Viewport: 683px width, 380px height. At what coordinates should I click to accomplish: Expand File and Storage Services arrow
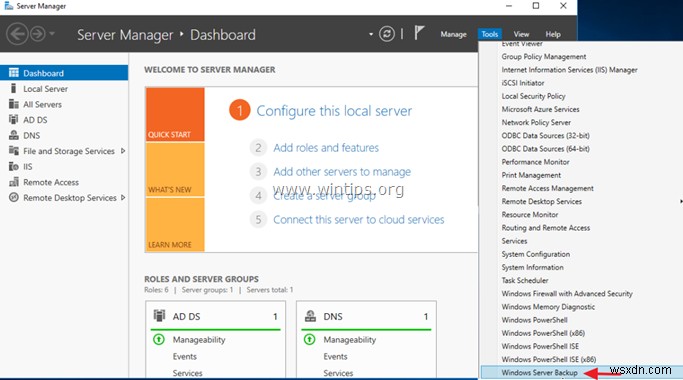point(123,151)
